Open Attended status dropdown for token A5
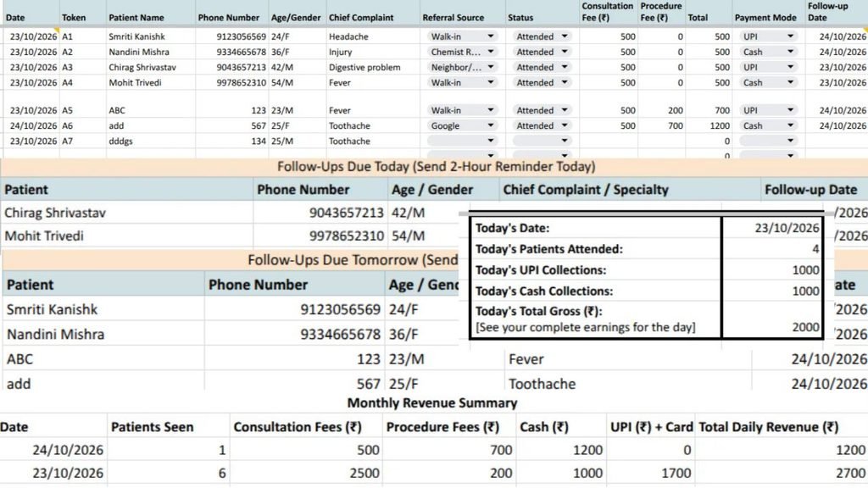This screenshot has width=868, height=488. [x=542, y=111]
